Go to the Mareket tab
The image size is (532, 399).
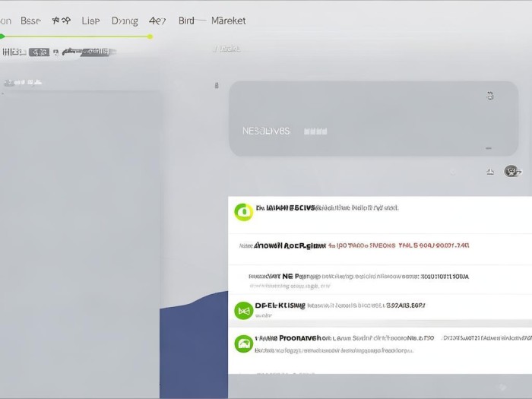click(228, 21)
